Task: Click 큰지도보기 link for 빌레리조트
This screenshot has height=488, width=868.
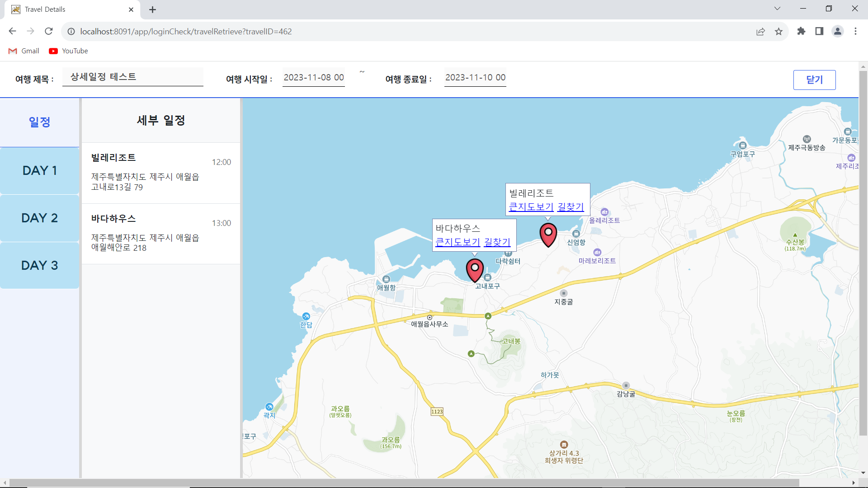Action: pos(531,207)
